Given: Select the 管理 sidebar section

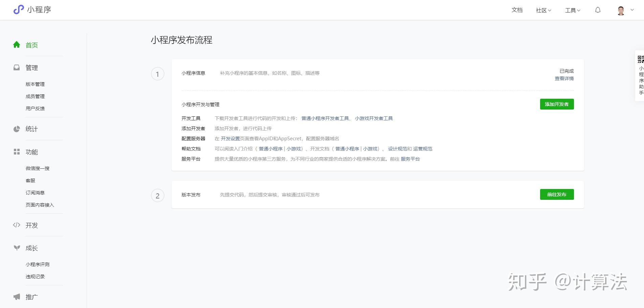Looking at the screenshot, I should click(32, 68).
